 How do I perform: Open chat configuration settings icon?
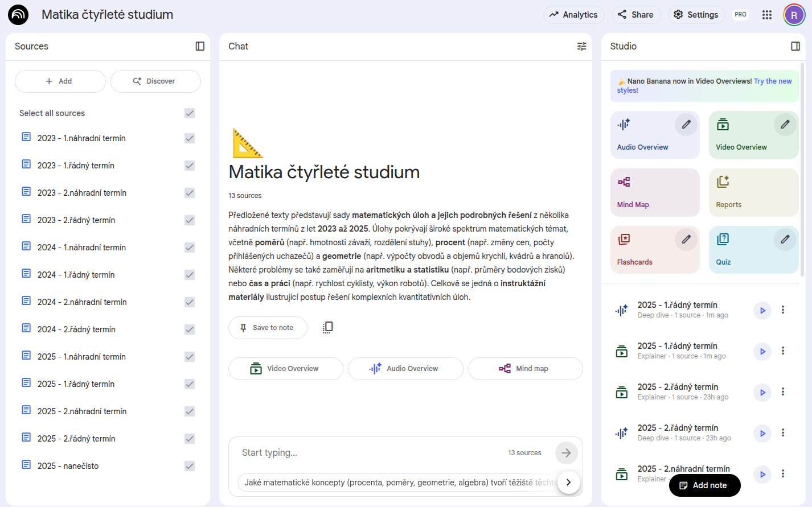[581, 46]
